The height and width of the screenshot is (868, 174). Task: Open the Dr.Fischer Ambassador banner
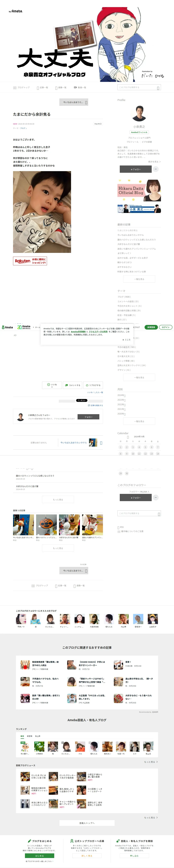tap(139, 209)
